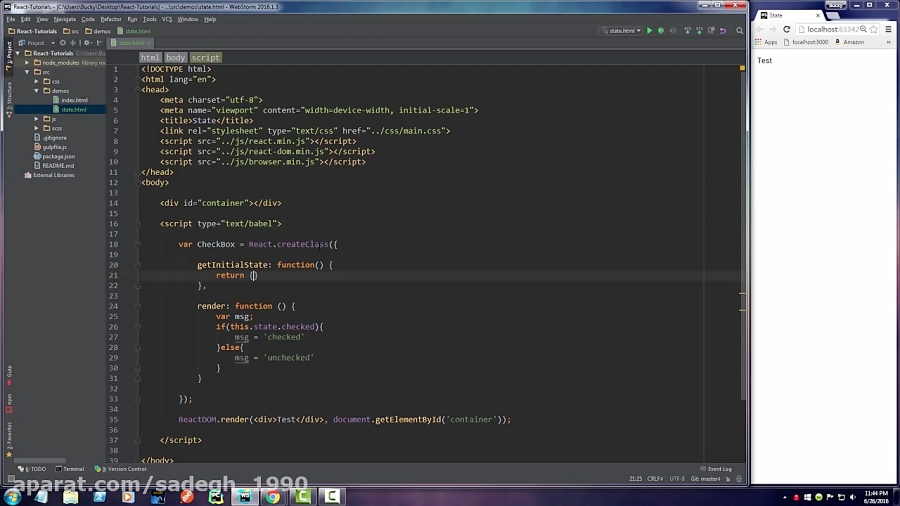Click the VCS Commit Changes icon
The image size is (900, 506).
coord(699,30)
